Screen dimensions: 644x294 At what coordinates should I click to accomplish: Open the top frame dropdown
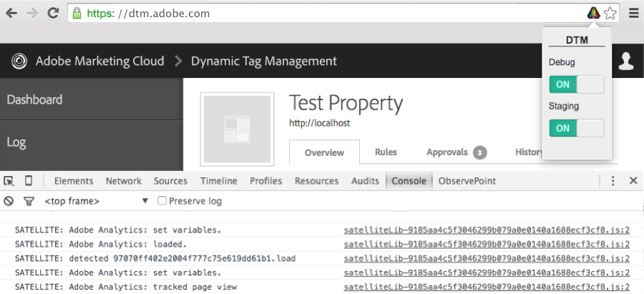point(97,201)
